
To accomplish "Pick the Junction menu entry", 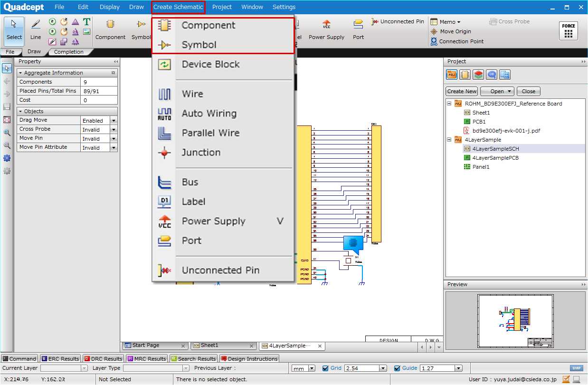I will coord(201,153).
